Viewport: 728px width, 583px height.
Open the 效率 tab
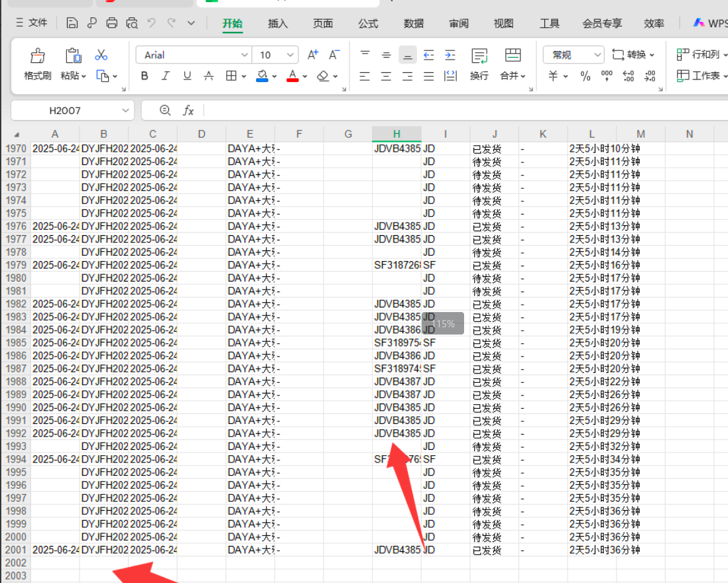(654, 24)
